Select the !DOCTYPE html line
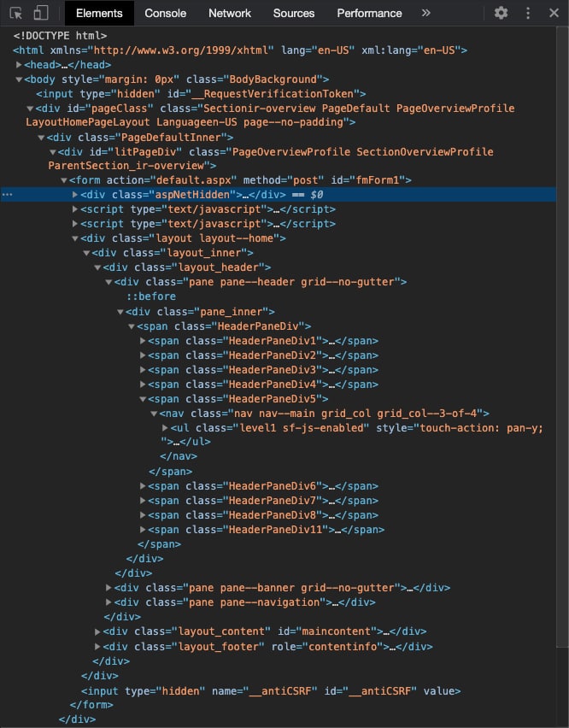Viewport: 569px width, 728px height. coord(61,36)
